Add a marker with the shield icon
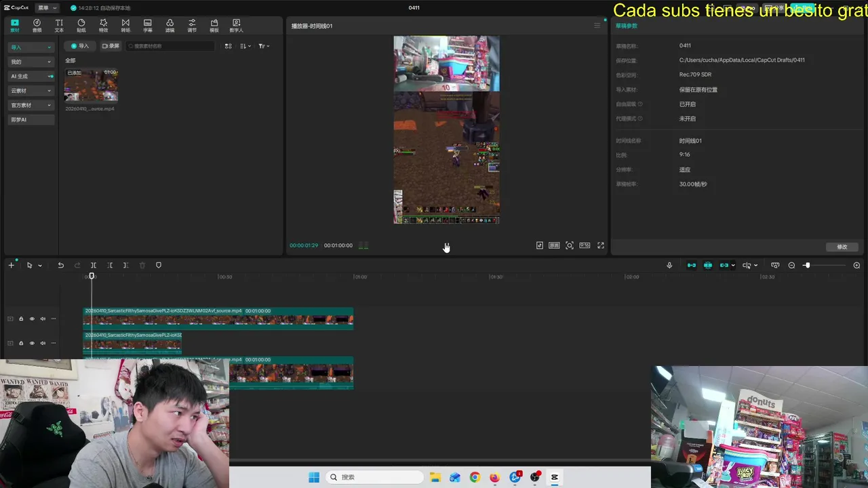The image size is (868, 488). coord(159,265)
